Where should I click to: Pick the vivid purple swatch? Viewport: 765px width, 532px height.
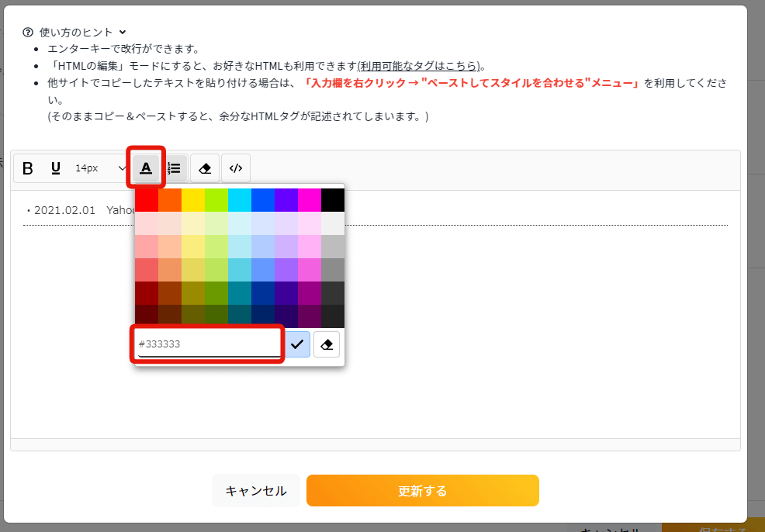pos(286,200)
